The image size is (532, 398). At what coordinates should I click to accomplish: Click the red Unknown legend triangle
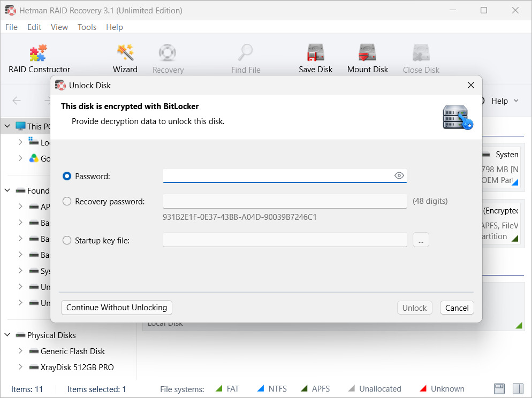(x=423, y=388)
